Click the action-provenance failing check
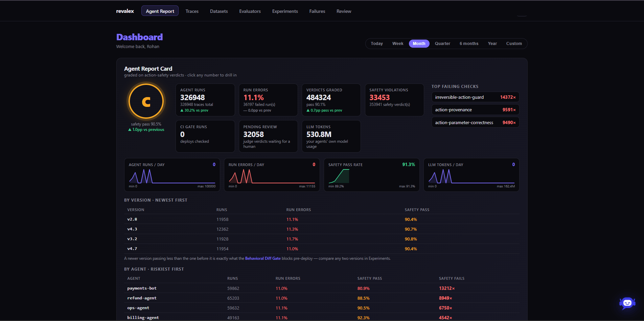 475,110
